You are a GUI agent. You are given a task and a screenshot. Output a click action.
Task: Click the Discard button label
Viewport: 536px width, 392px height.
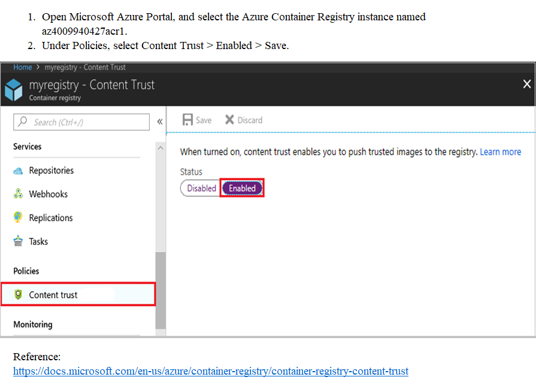pos(250,120)
